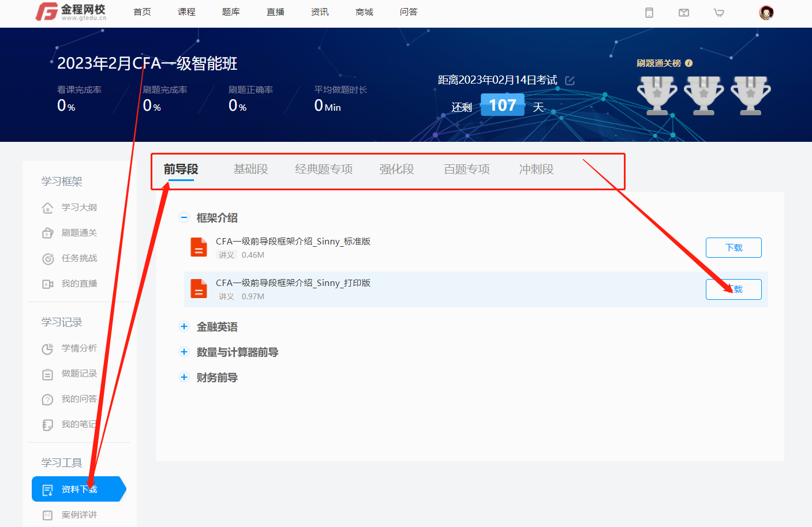Open 商城 in top navigation

pos(364,12)
